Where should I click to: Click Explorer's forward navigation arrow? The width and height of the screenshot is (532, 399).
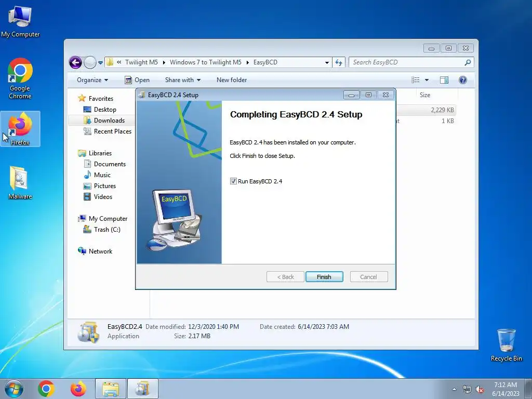click(x=90, y=62)
